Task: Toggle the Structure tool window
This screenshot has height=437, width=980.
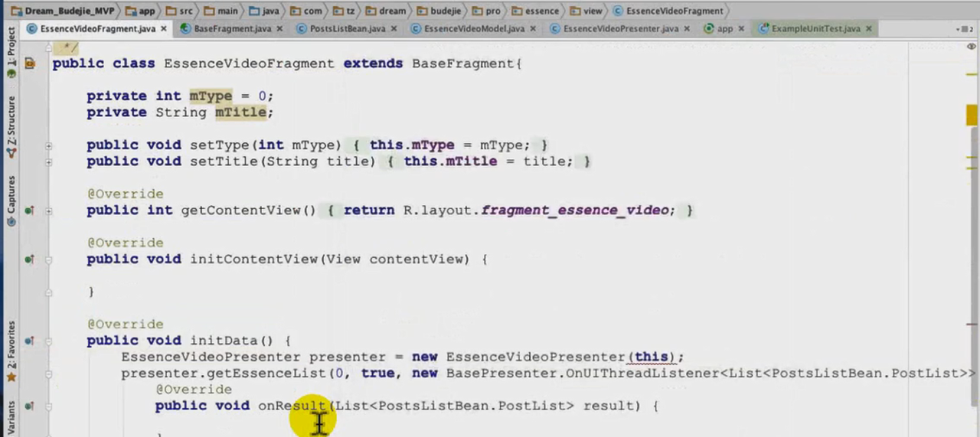Action: 11,126
